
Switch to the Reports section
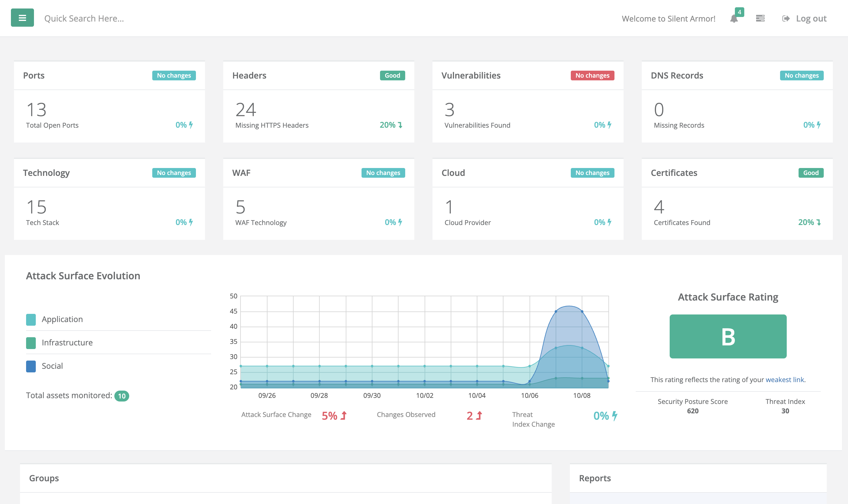pyautogui.click(x=595, y=478)
